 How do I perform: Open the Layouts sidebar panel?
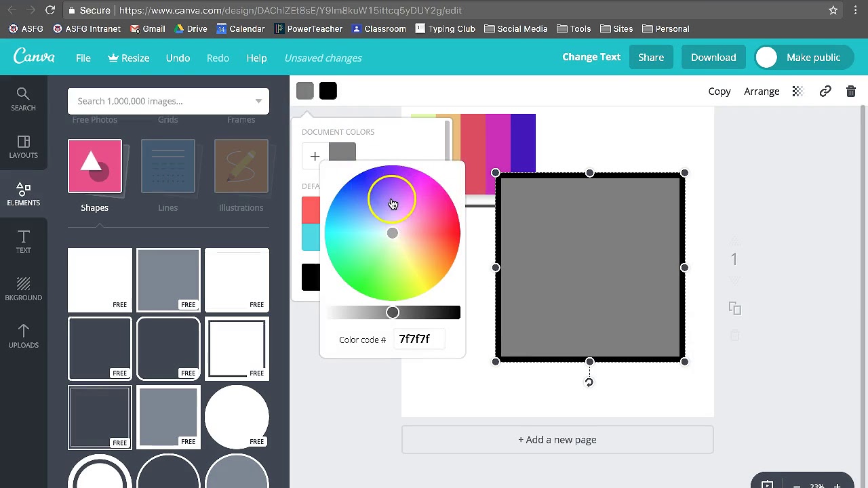pos(23,147)
